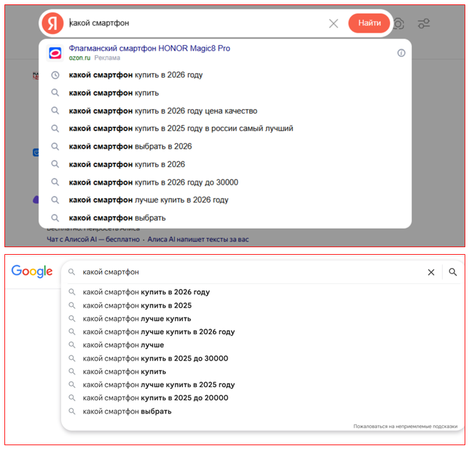
Task: Click the Google logo
Action: 32,272
